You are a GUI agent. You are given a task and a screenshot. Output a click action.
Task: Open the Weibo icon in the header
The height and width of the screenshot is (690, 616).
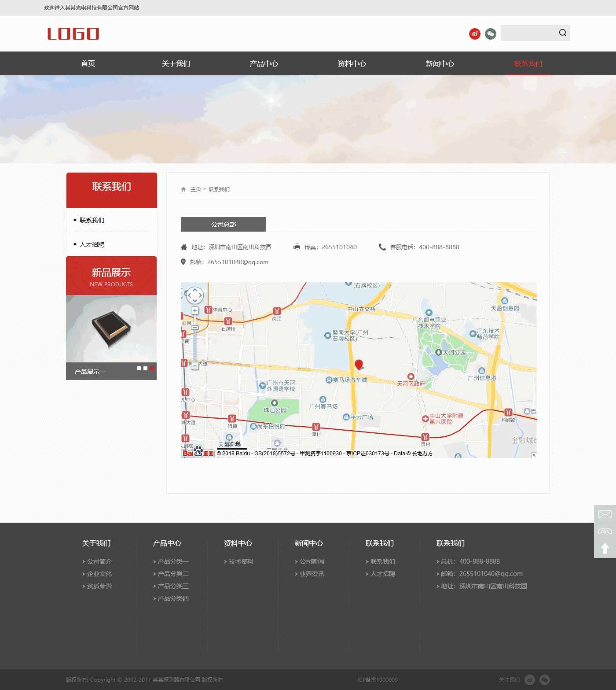click(x=474, y=34)
